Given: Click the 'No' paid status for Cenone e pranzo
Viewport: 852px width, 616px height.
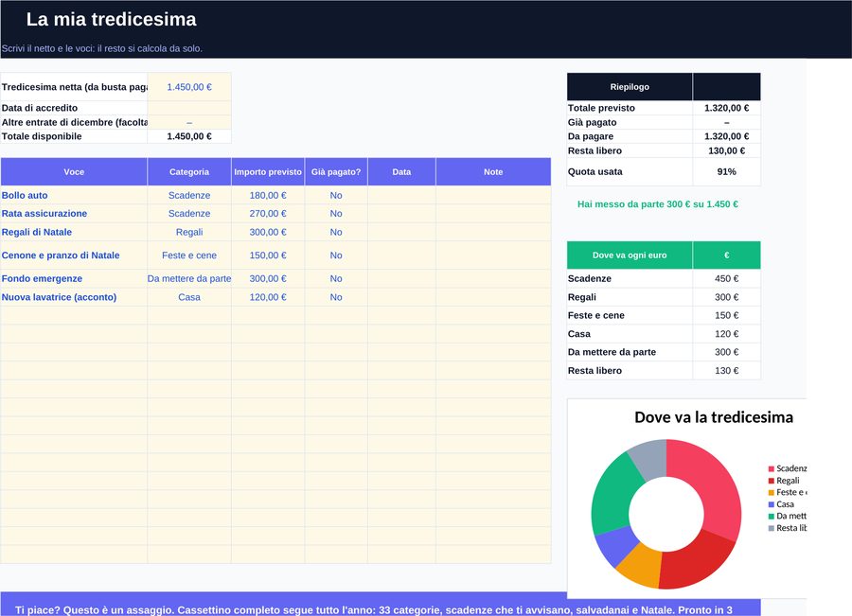Looking at the screenshot, I should [x=336, y=255].
